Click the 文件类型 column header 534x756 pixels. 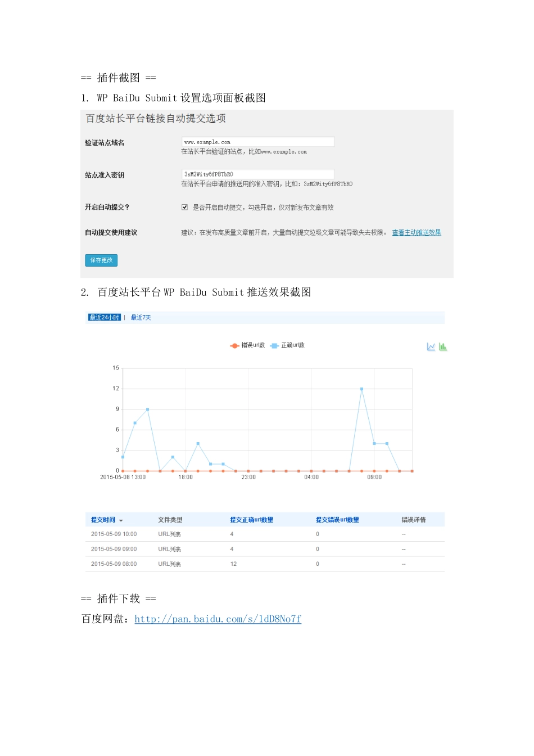coord(170,520)
